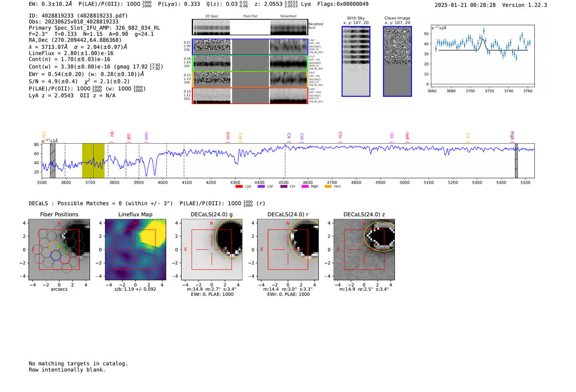Open the With Sky image cutout
Screen dimensions: 576x392
pos(356,61)
